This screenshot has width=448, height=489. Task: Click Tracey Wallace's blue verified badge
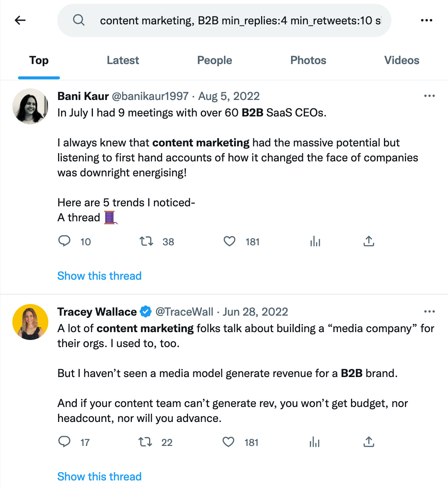145,311
